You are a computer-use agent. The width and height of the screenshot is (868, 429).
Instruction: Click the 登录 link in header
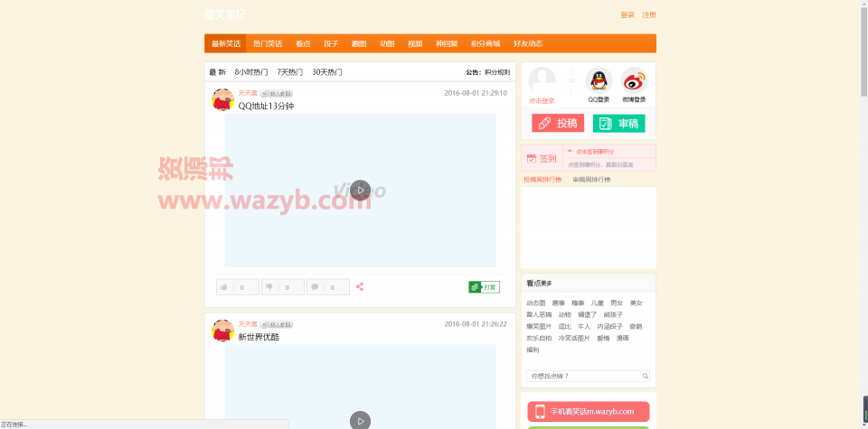(627, 15)
